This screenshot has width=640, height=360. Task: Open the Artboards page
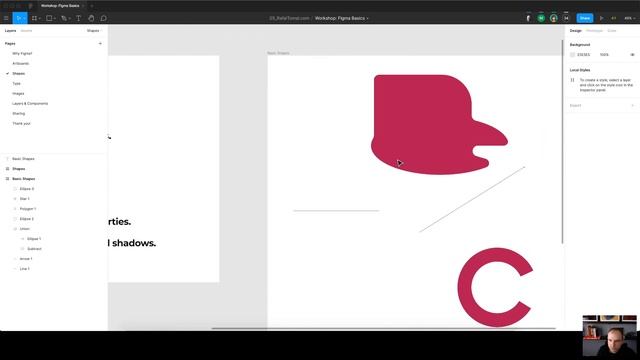pyautogui.click(x=20, y=64)
